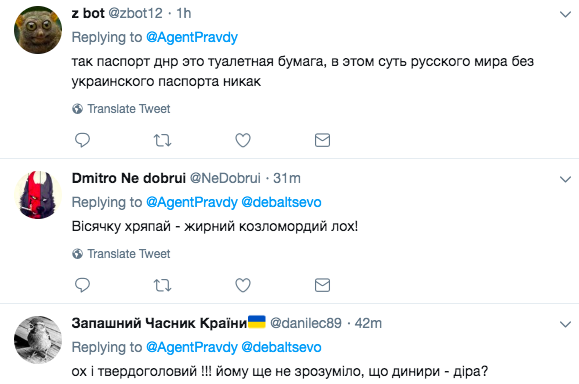Translate z bot's Russian tweet
The width and height of the screenshot is (579, 384).
click(x=121, y=109)
